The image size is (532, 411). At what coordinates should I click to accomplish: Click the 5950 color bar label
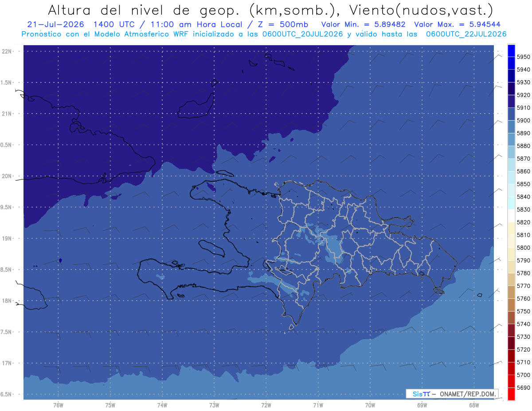(523, 57)
